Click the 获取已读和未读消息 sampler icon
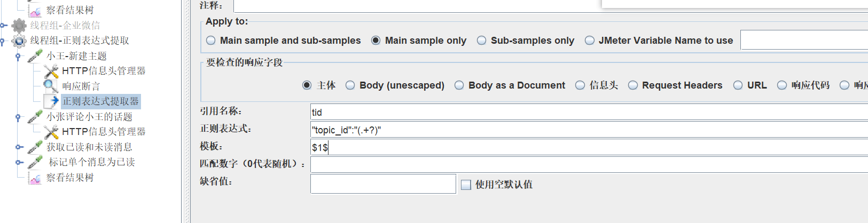The image size is (868, 223). click(x=35, y=147)
